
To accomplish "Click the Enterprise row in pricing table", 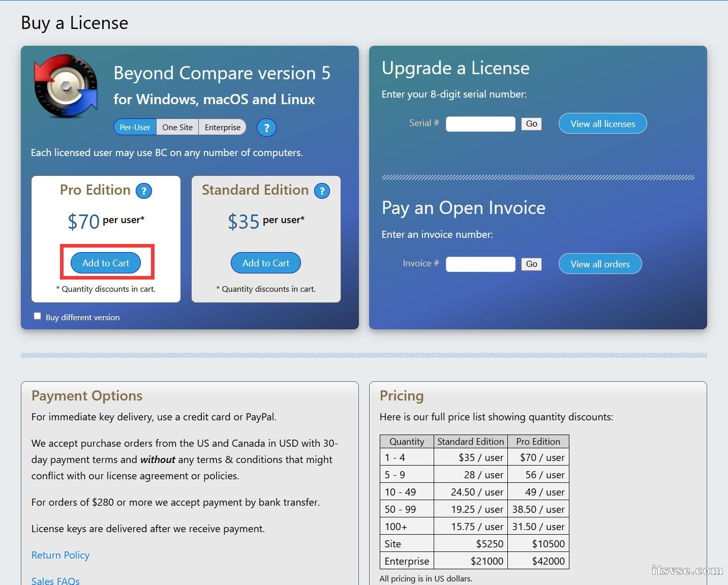I will (x=474, y=561).
